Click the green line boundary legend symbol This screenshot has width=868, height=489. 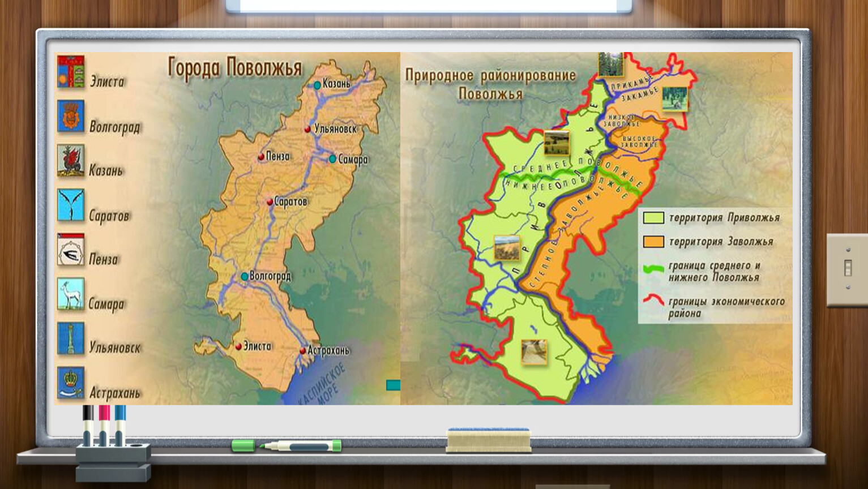coord(653,269)
